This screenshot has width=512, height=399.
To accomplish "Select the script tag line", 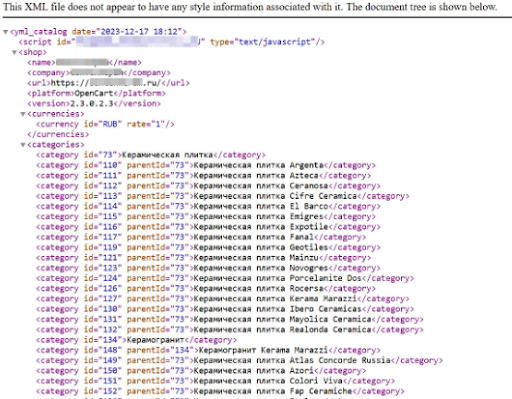I will click(x=172, y=42).
